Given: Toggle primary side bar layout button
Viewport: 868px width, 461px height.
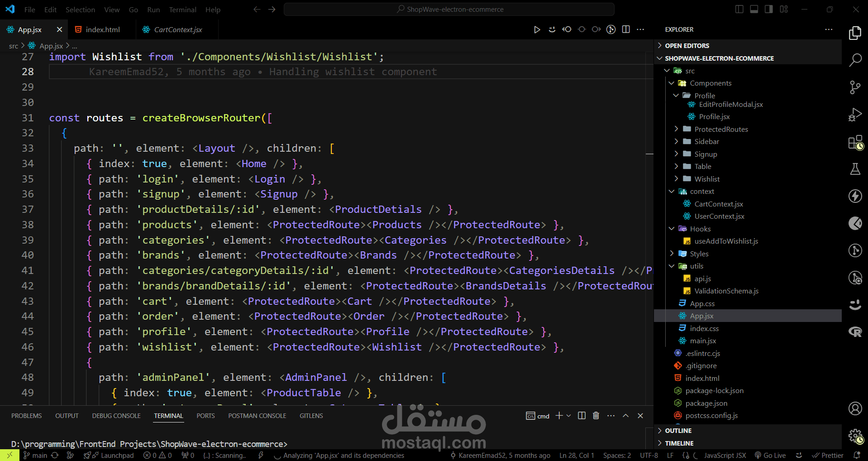Looking at the screenshot, I should coord(739,10).
